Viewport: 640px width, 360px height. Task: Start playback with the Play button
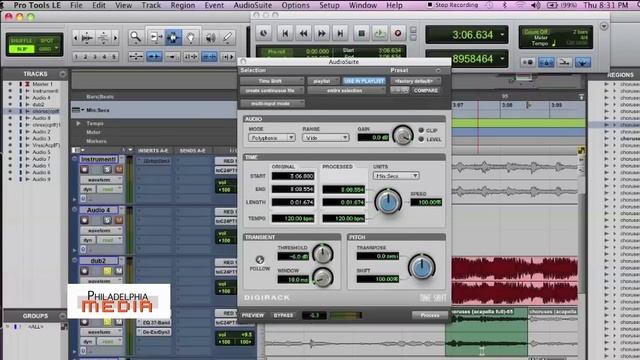380,33
